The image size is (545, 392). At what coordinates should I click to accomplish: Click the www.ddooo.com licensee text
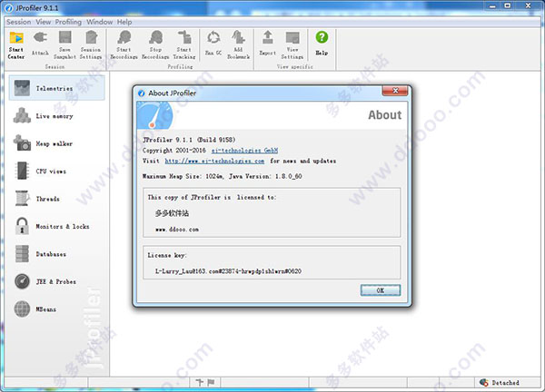coord(177,230)
